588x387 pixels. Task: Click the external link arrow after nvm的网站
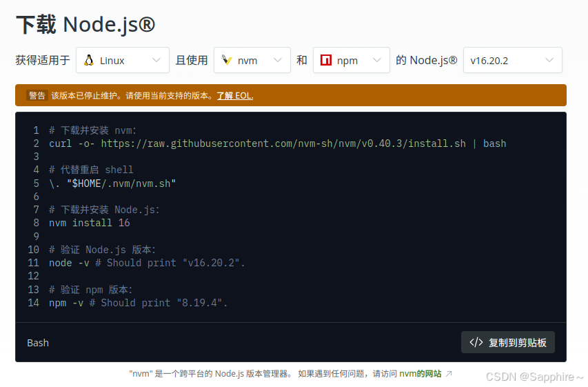(x=449, y=373)
